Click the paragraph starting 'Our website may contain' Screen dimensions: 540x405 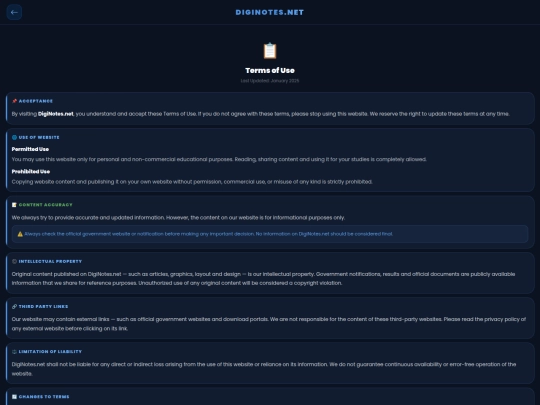point(269,324)
